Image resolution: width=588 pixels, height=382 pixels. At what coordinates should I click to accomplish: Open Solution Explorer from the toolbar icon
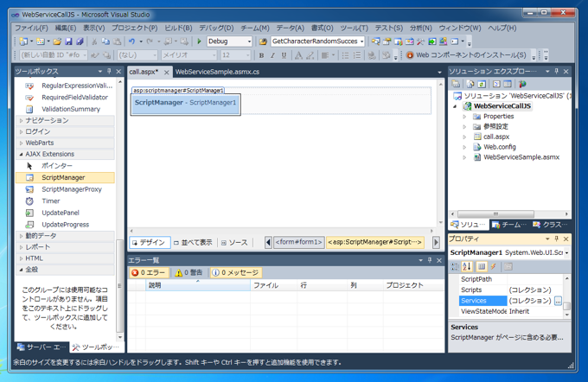[x=375, y=41]
